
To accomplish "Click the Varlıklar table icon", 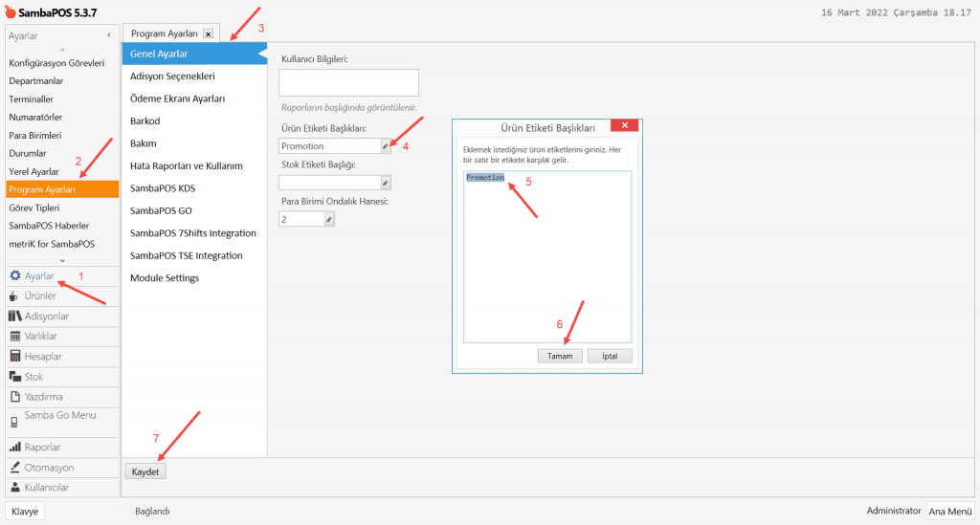I will pyautogui.click(x=15, y=336).
